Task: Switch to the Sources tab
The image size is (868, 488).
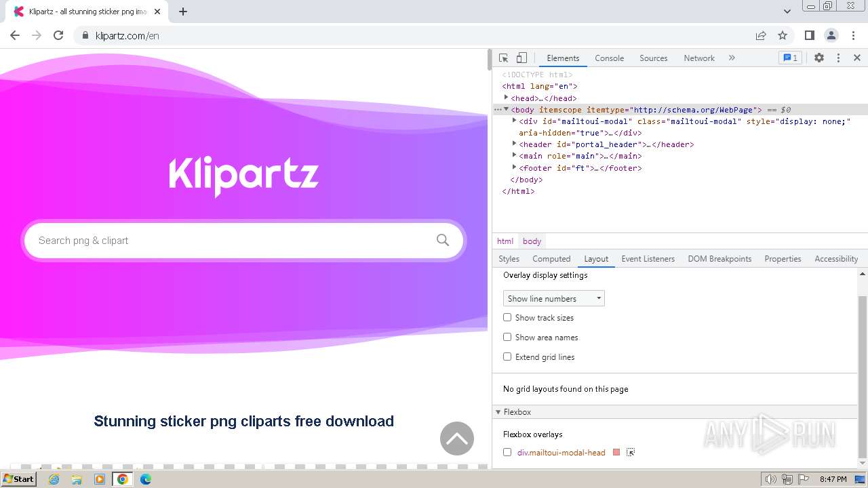Action: (x=654, y=58)
